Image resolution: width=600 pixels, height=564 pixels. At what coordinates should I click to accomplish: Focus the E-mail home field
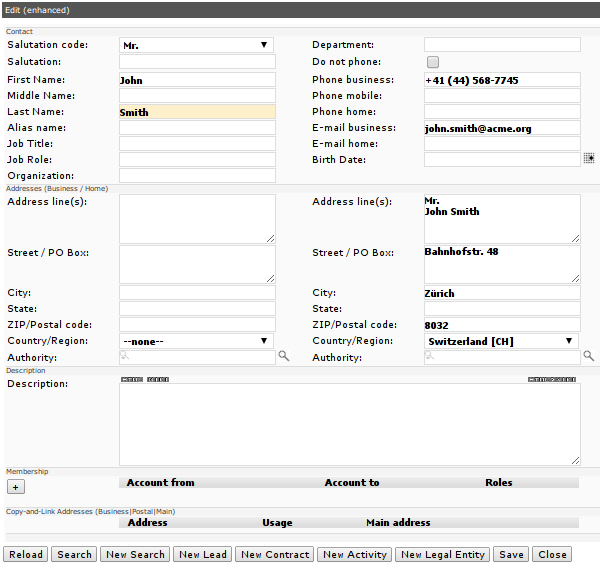[x=502, y=144]
